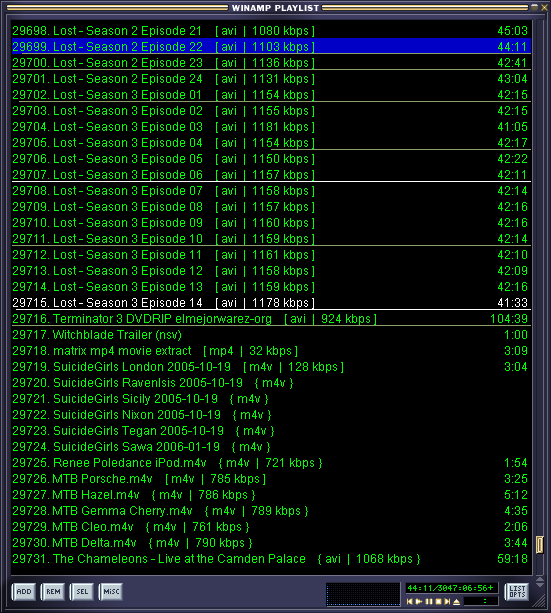The image size is (551, 613).
Task: Select current track Lost Season 3 Episode 14
Action: [x=271, y=303]
